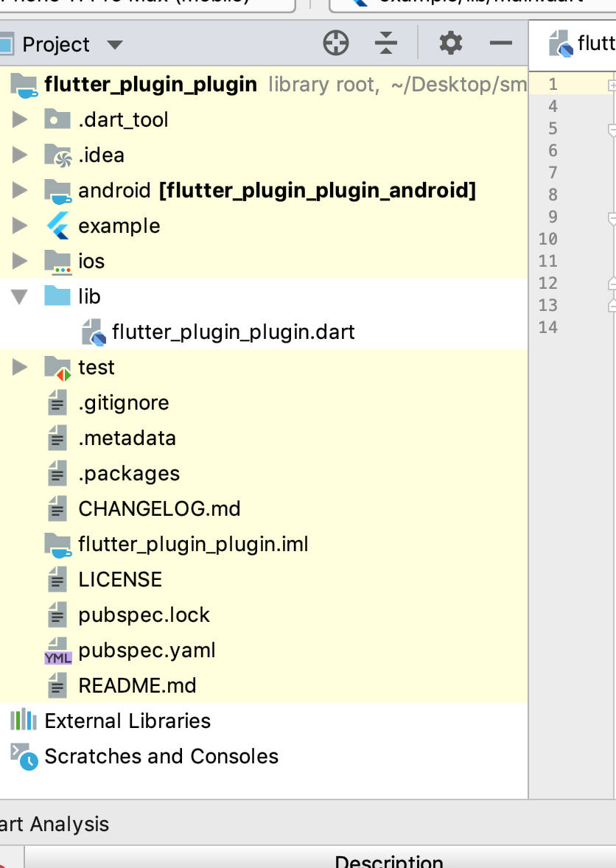616x868 pixels.
Task: Select CHANGELOG.md file
Action: tap(159, 508)
